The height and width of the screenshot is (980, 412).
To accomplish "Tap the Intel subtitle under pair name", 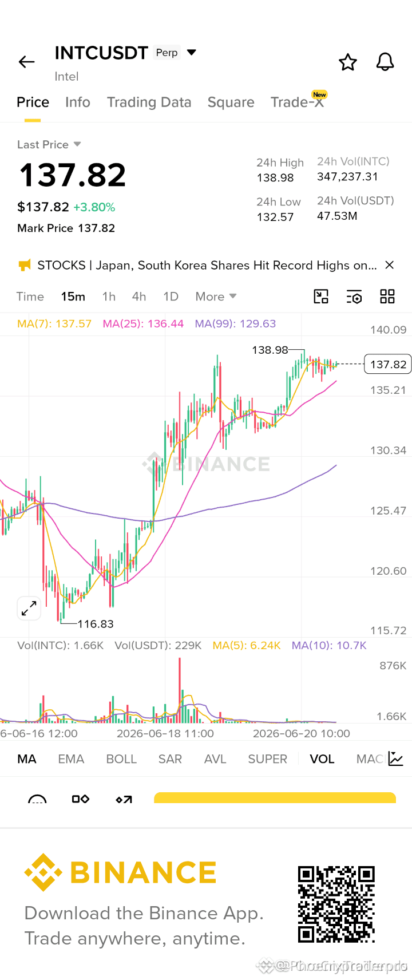I will [x=66, y=77].
